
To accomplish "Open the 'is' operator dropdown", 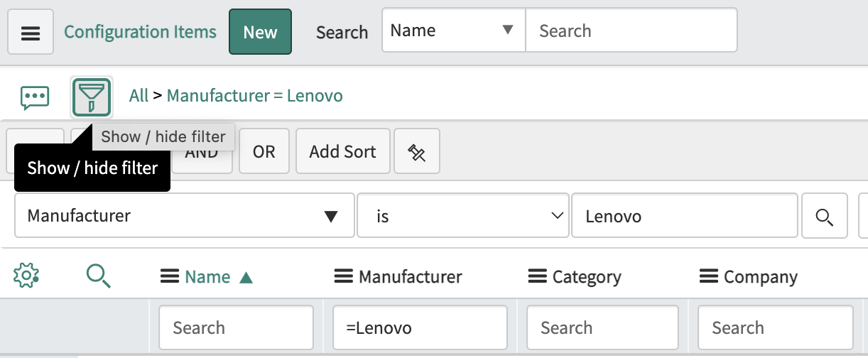I will pyautogui.click(x=463, y=215).
